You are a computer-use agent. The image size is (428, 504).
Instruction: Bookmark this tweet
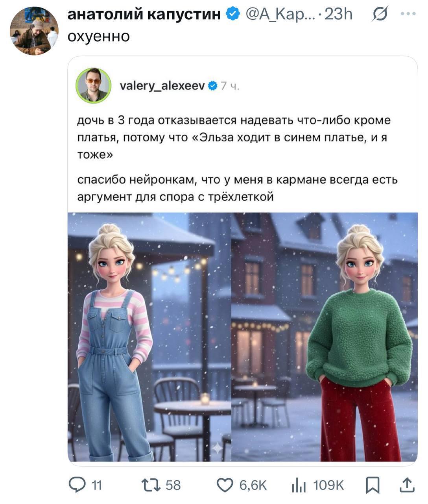coord(373,485)
